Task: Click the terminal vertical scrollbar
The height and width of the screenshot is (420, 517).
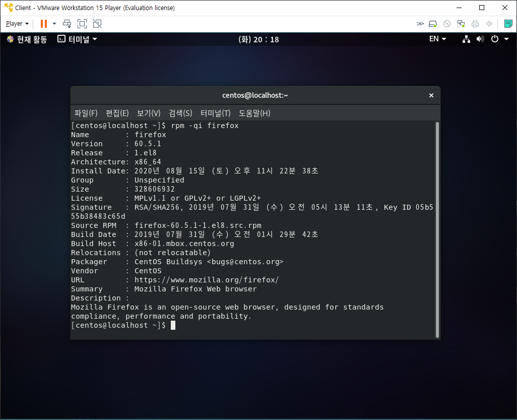Action: click(437, 229)
